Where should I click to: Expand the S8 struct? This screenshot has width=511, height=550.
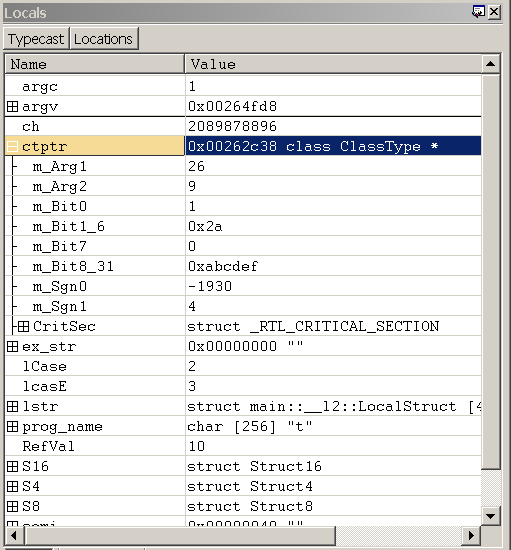pos(12,507)
